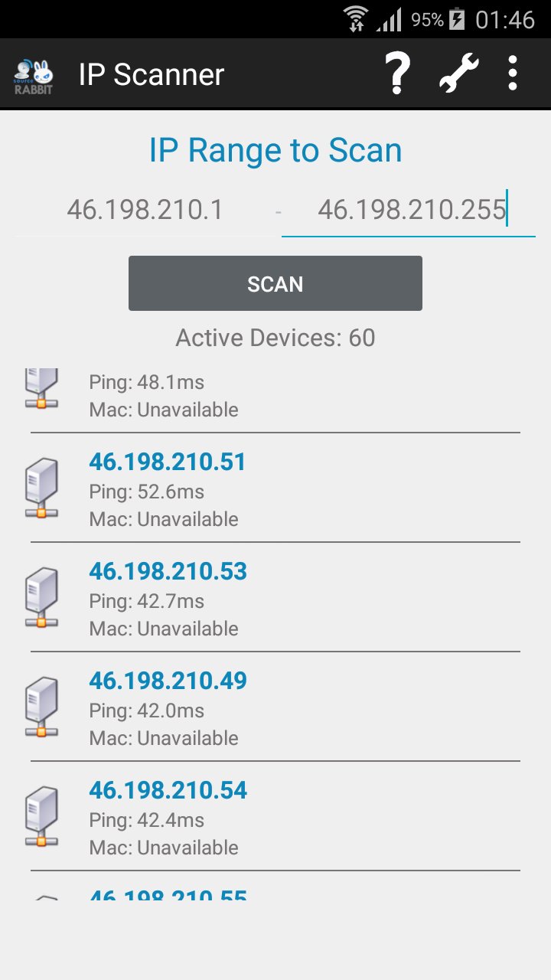This screenshot has width=551, height=980.
Task: Select the server icon beside 46.198.210.51
Action: point(41,488)
